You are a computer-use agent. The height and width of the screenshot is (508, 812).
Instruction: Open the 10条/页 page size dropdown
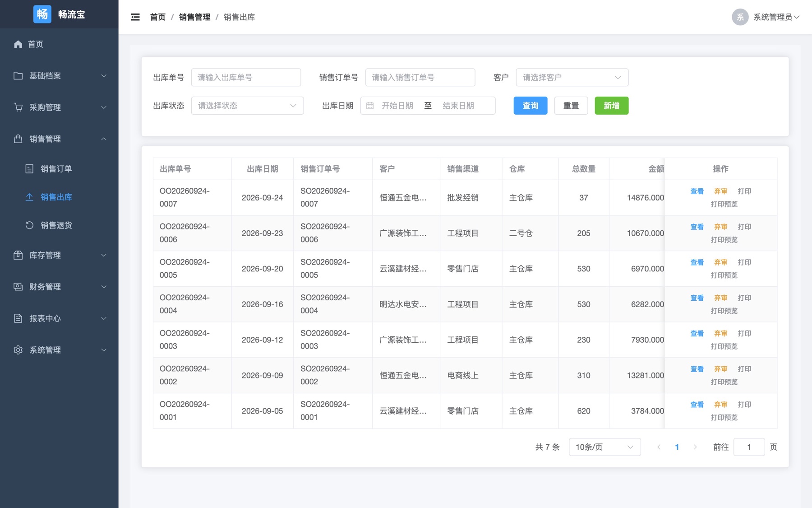(x=604, y=447)
